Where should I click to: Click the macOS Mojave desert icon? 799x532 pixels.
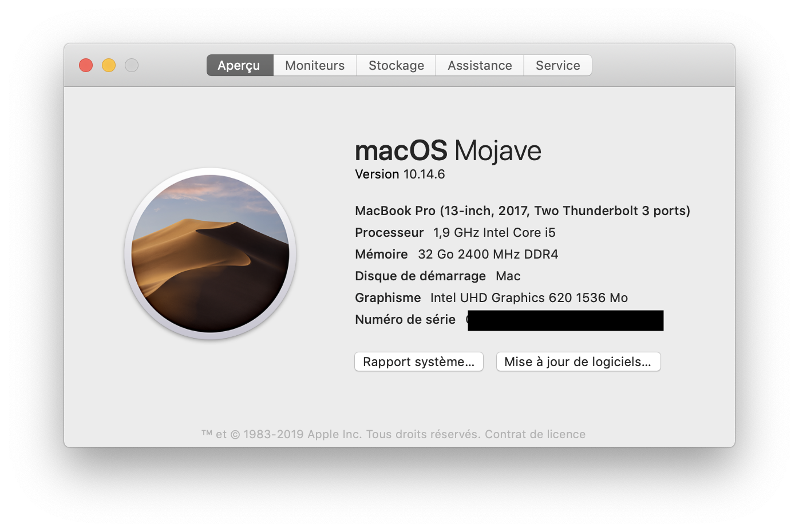pyautogui.click(x=210, y=253)
